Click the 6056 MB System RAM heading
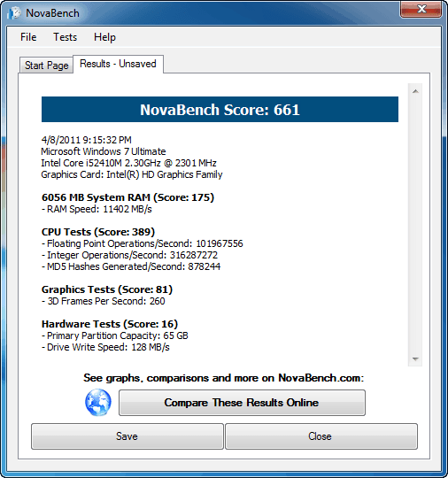The height and width of the screenshot is (478, 448). (x=127, y=197)
